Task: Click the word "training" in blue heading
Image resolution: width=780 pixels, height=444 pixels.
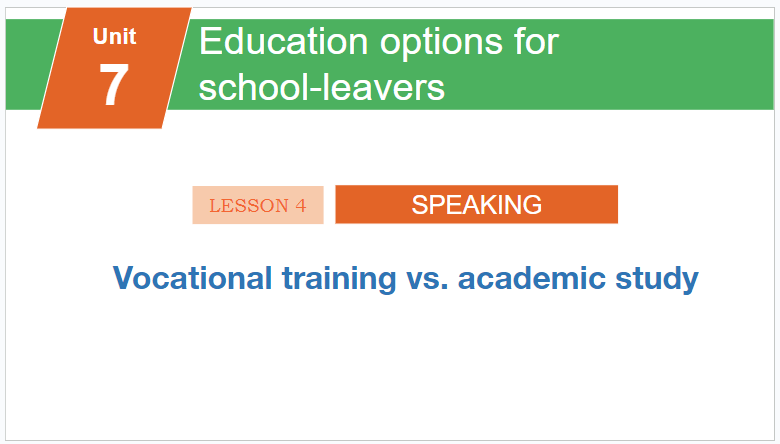Action: point(339,279)
